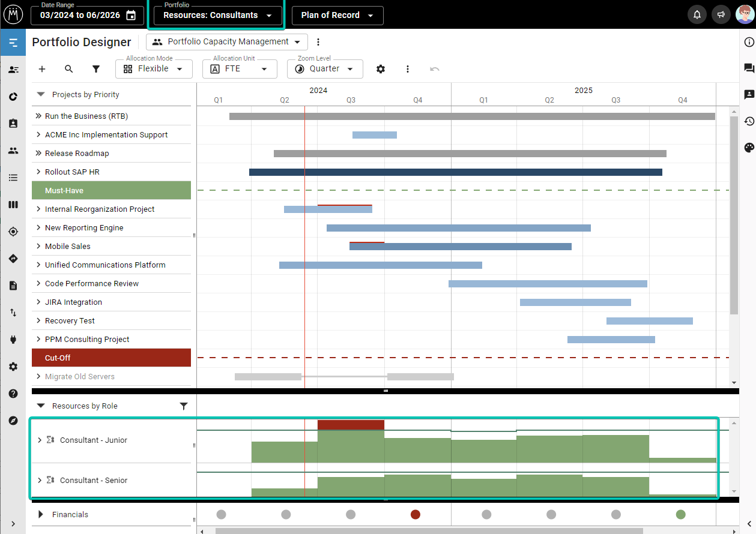Viewport: 756px width, 534px height.
Task: Open the pie chart icon in left sidebar
Action: (x=13, y=97)
